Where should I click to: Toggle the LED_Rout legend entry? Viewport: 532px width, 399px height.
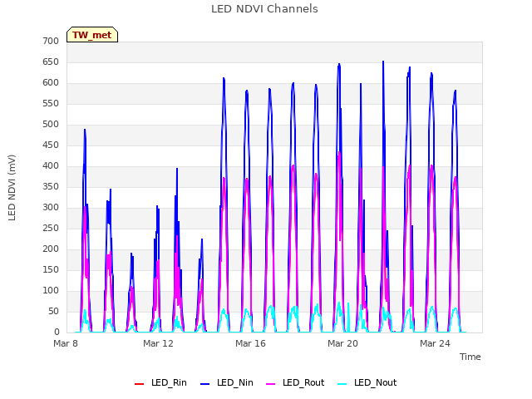click(295, 382)
